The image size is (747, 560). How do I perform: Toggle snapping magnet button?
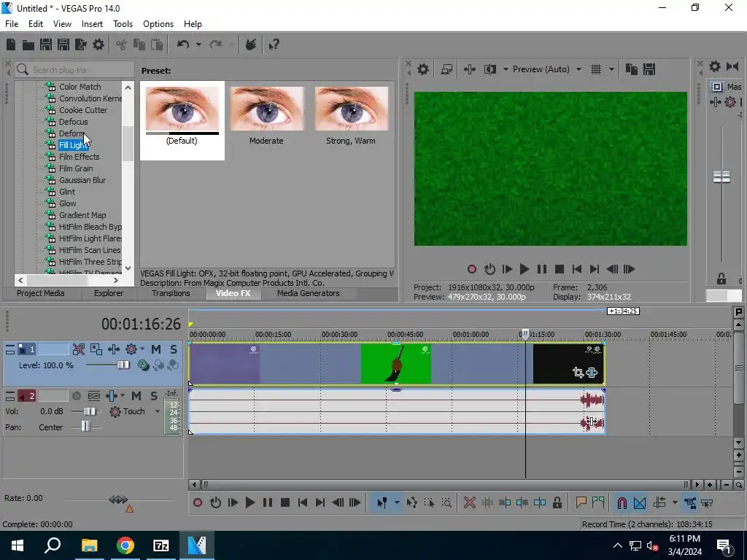pos(622,502)
